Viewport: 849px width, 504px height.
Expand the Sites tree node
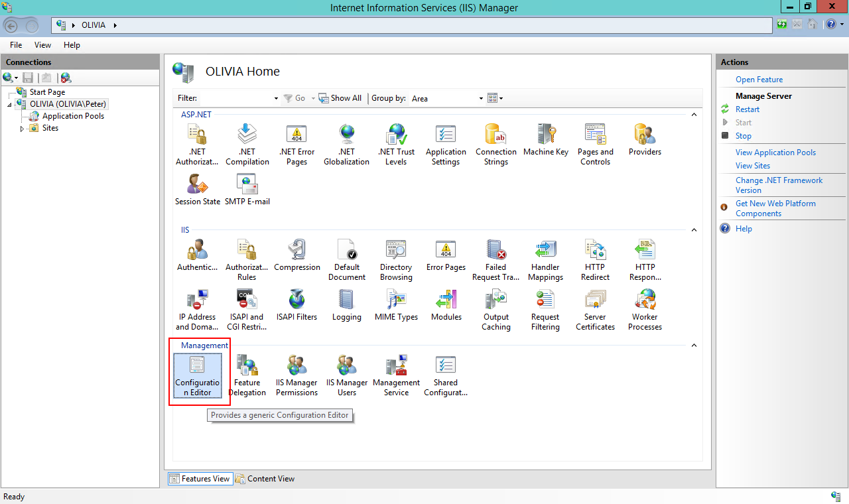point(21,128)
